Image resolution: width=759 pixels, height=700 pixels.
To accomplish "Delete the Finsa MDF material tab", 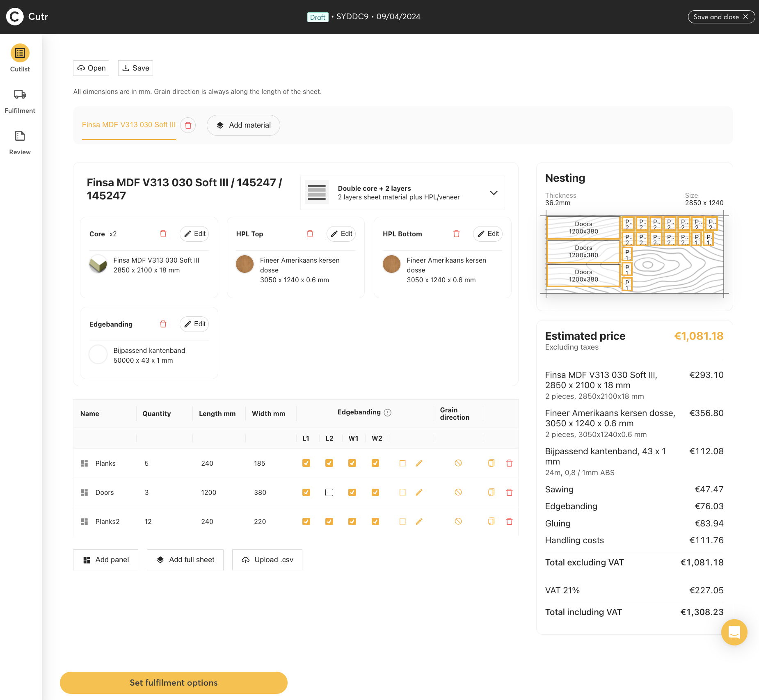I will 188,125.
